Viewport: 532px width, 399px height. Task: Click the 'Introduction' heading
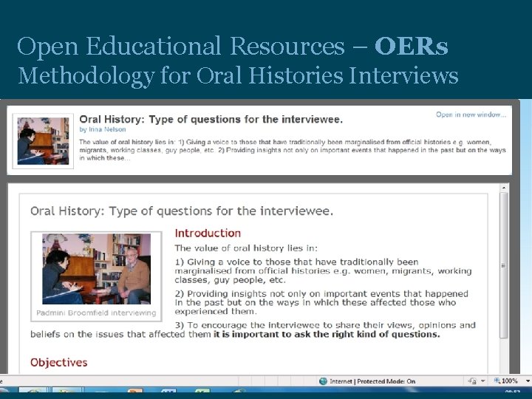coord(208,233)
